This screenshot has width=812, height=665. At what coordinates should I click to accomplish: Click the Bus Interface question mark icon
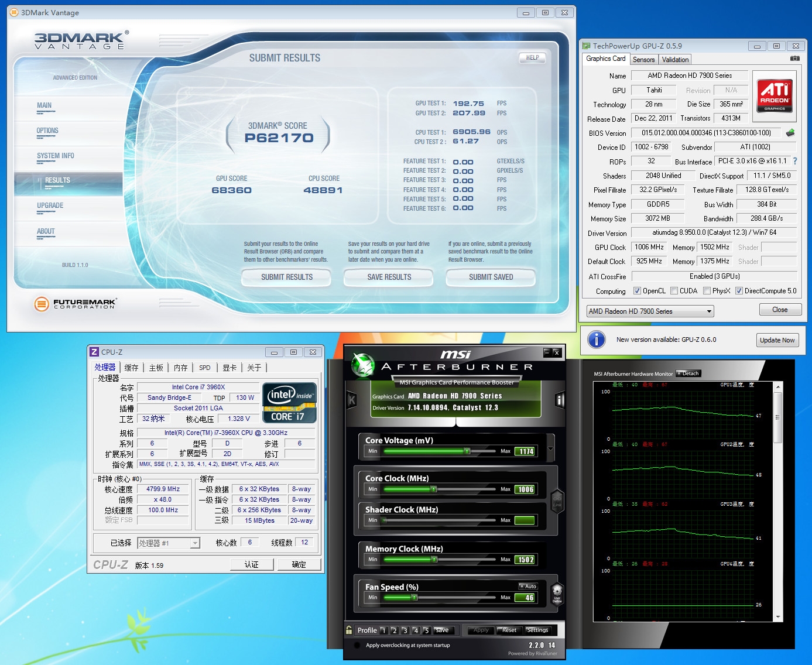(794, 161)
